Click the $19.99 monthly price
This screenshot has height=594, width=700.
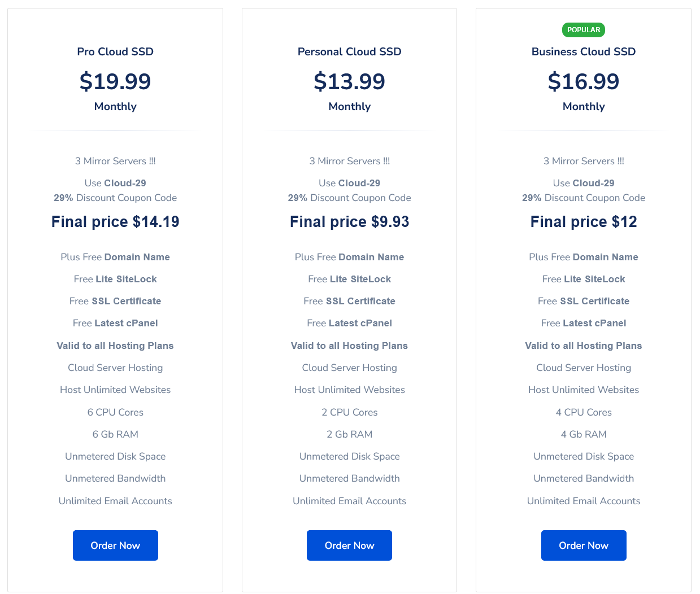[x=115, y=81]
